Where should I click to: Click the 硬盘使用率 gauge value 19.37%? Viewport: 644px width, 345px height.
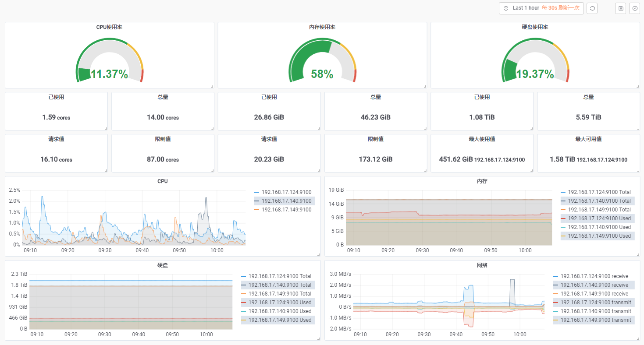tap(535, 74)
